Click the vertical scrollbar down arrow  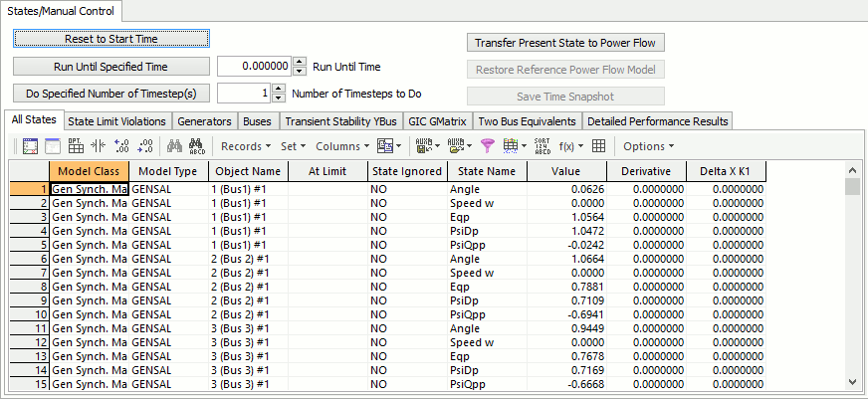(852, 381)
